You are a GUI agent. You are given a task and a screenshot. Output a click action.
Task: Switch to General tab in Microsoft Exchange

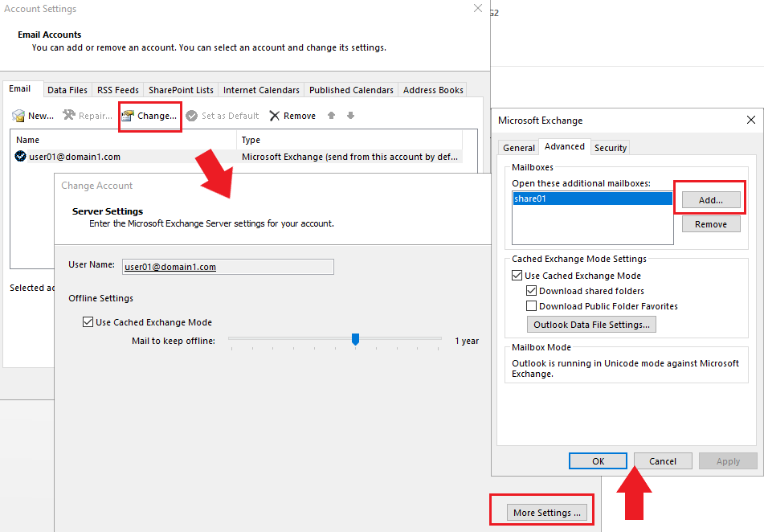(519, 148)
